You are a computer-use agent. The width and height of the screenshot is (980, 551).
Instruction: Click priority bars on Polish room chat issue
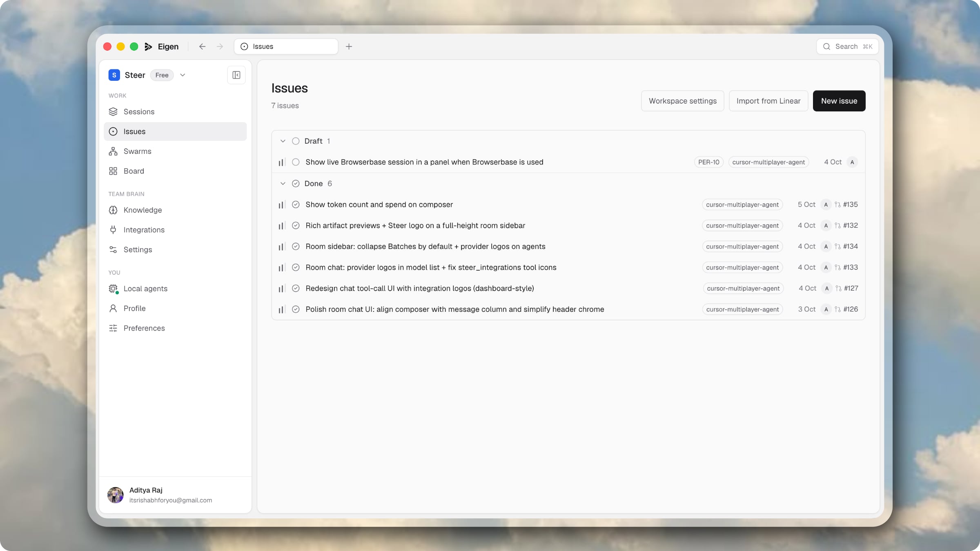pyautogui.click(x=281, y=310)
